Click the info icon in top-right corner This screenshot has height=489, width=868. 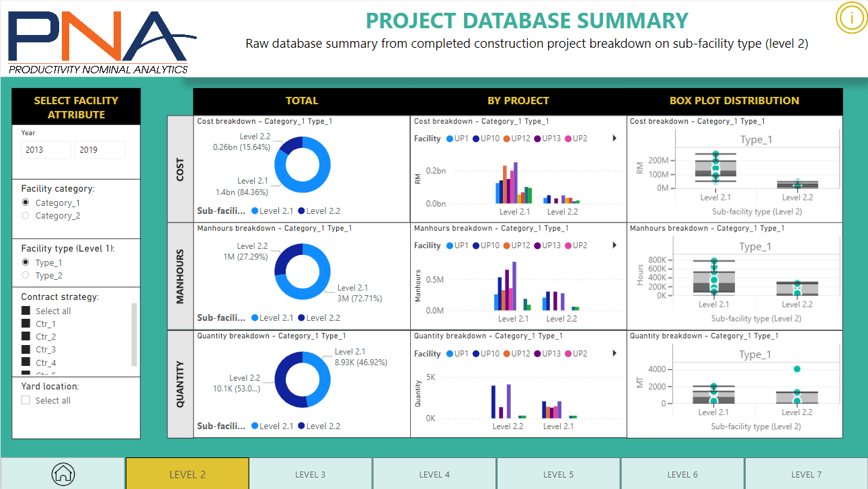[x=852, y=18]
